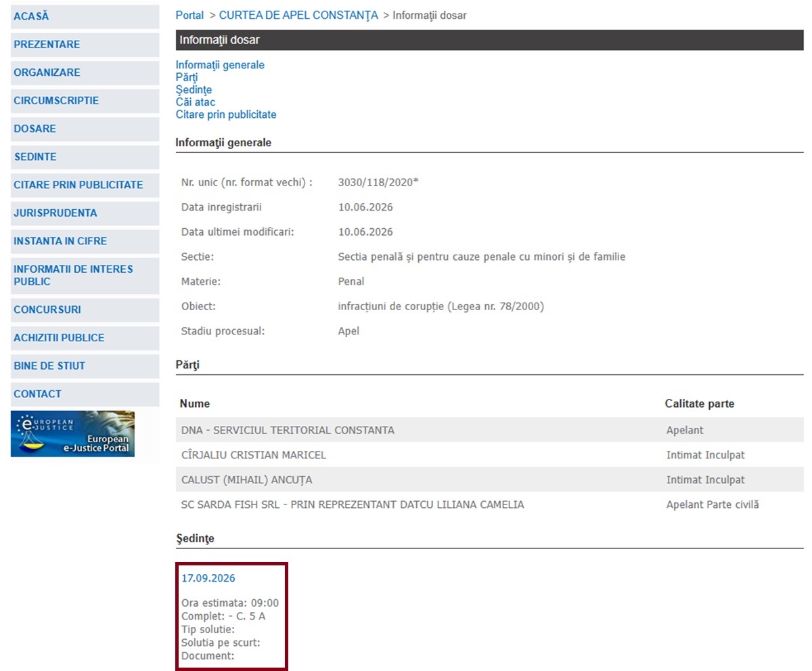Click the Calitate parte column header
The width and height of the screenshot is (812, 671).
click(x=700, y=404)
